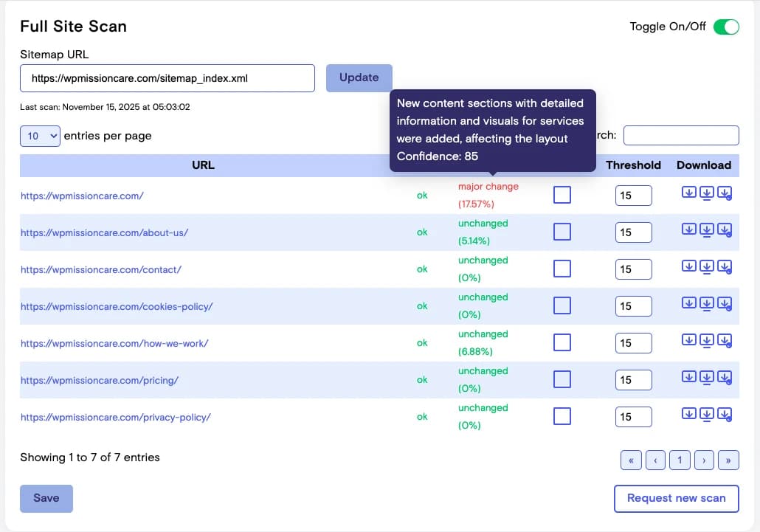Download the snapshot for the cookies-policy row
This screenshot has height=532, width=760.
pyautogui.click(x=688, y=304)
